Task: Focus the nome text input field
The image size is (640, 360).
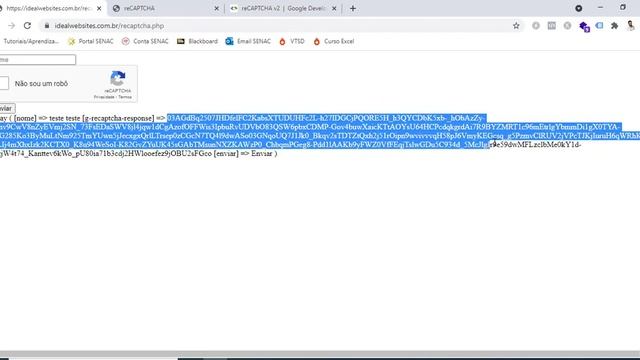Action: pos(38,60)
